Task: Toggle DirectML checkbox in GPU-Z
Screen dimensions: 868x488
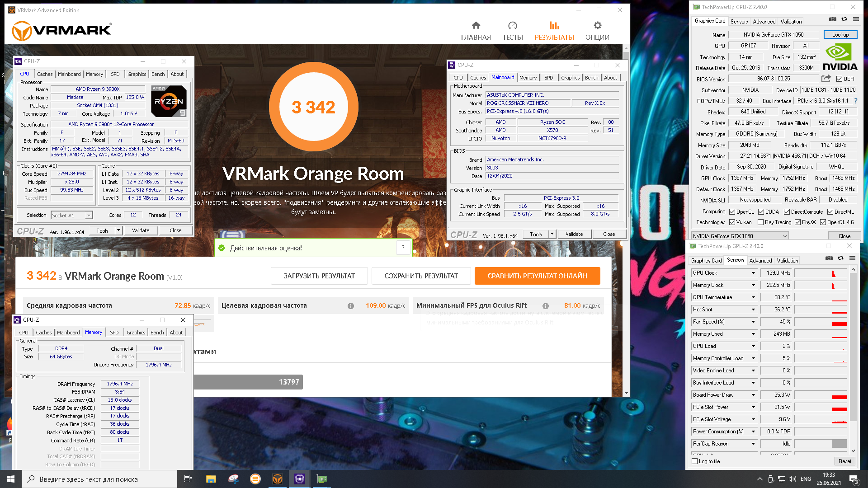Action: [830, 212]
